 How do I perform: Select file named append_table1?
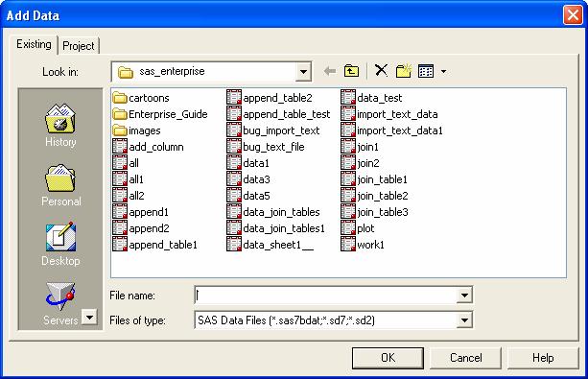(x=154, y=245)
